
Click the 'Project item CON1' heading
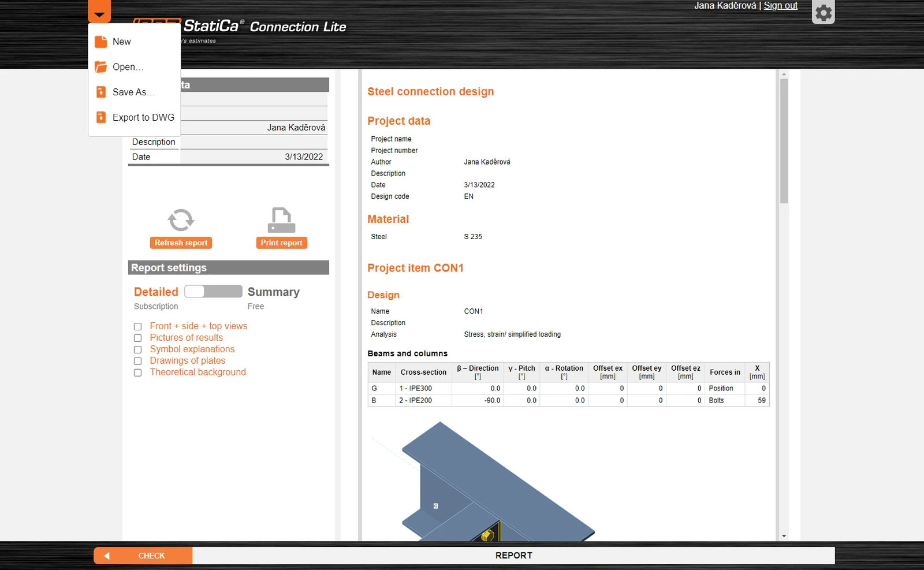[416, 268]
